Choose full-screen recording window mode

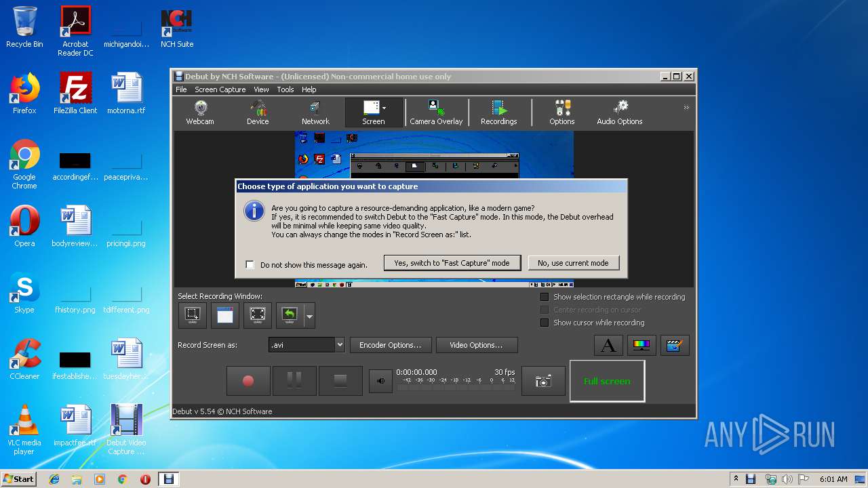[258, 315]
